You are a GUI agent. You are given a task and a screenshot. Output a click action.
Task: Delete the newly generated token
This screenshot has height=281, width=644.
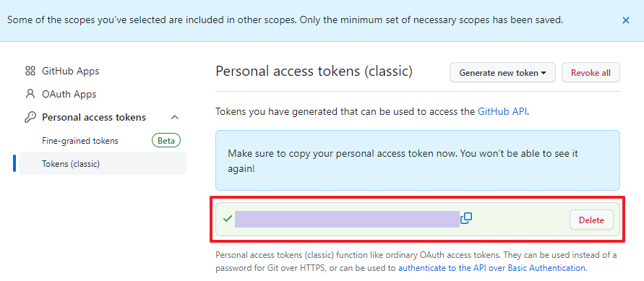(591, 220)
